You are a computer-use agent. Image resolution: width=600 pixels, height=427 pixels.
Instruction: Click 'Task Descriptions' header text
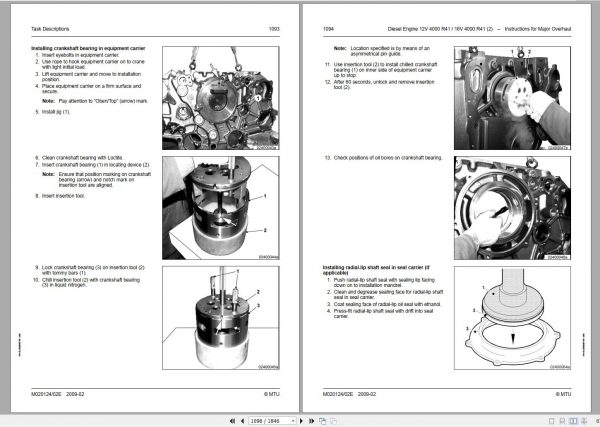point(50,29)
